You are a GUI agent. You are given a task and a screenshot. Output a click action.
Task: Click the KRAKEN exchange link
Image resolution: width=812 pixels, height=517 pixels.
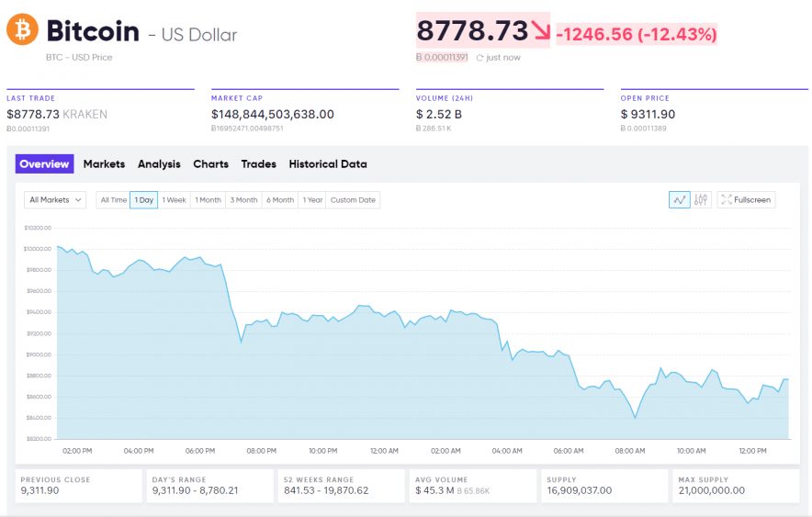(85, 115)
